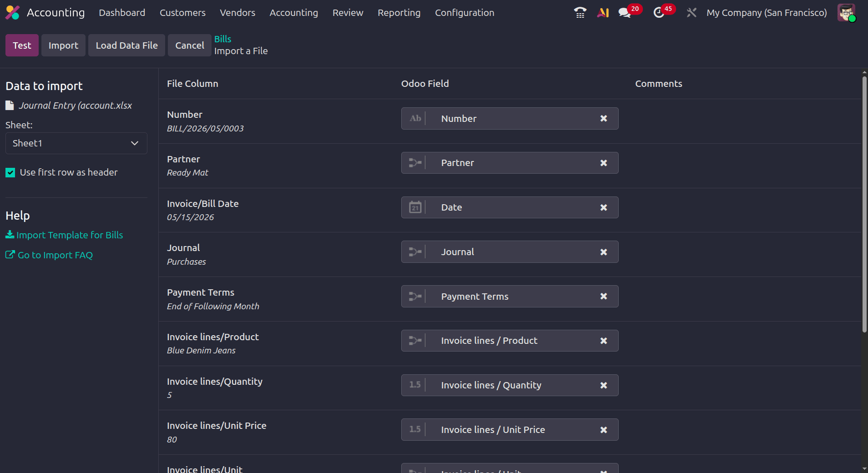Open the AI assistant icon in top bar
Viewport: 868px width, 473px height.
[x=603, y=13]
